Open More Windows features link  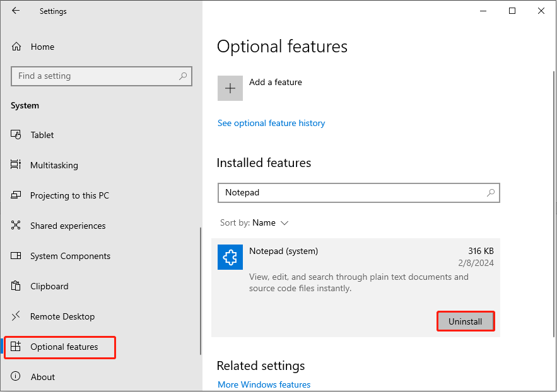pos(264,384)
